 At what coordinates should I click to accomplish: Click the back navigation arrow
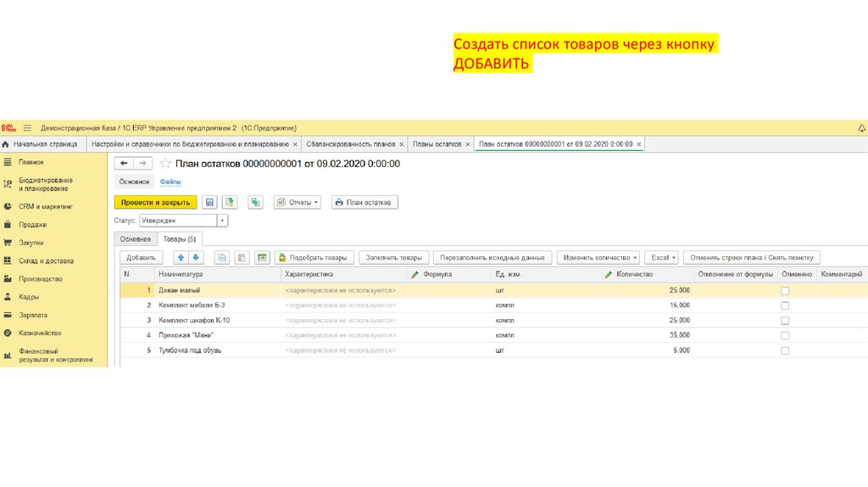point(124,163)
